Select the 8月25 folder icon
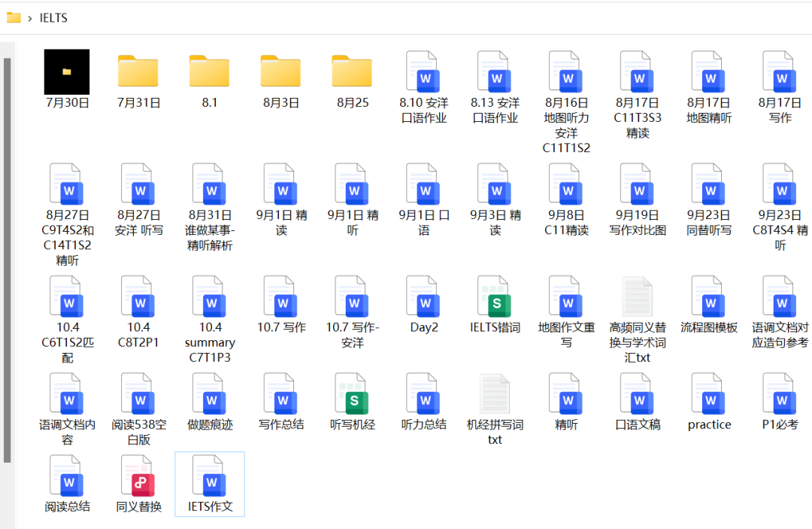 click(x=352, y=72)
